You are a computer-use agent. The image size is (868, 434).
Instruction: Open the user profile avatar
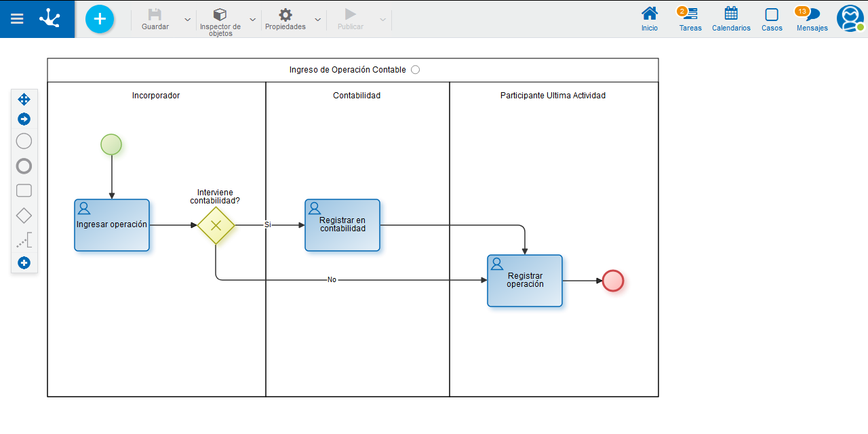[x=850, y=18]
